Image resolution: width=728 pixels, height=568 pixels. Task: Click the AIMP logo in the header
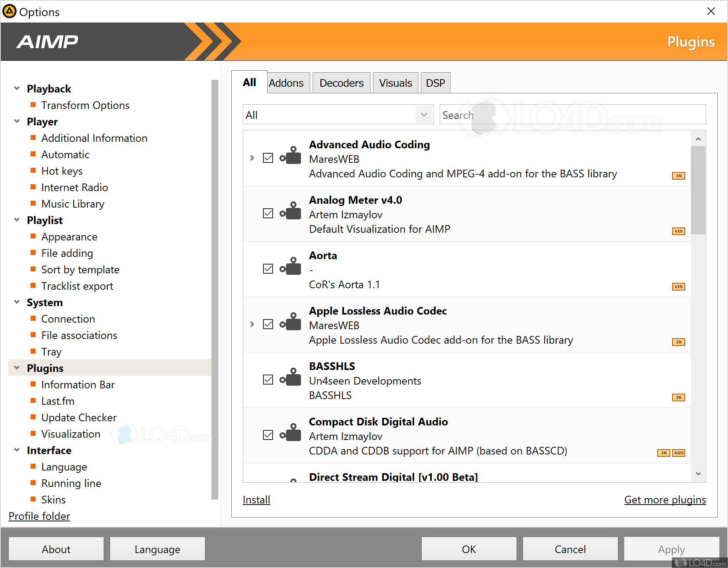[x=47, y=42]
